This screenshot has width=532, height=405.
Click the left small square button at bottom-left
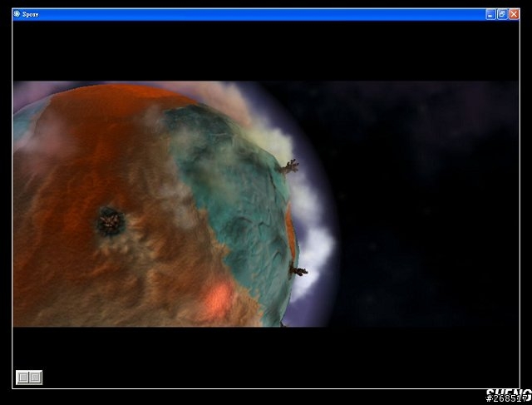tap(23, 378)
